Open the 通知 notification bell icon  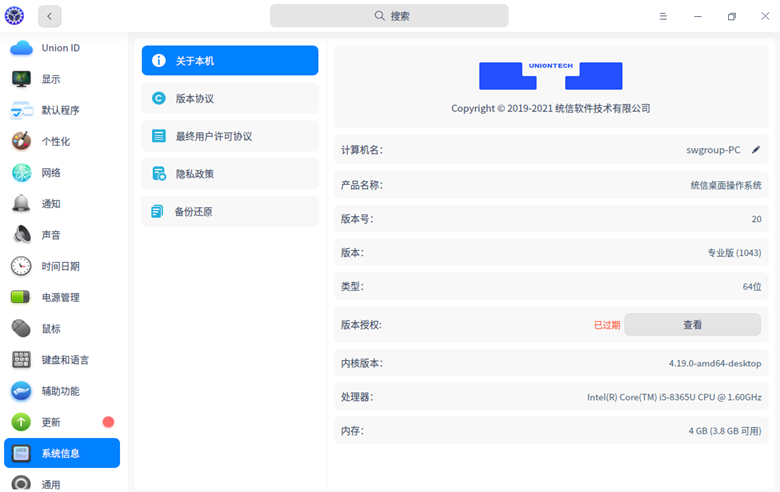coord(21,203)
